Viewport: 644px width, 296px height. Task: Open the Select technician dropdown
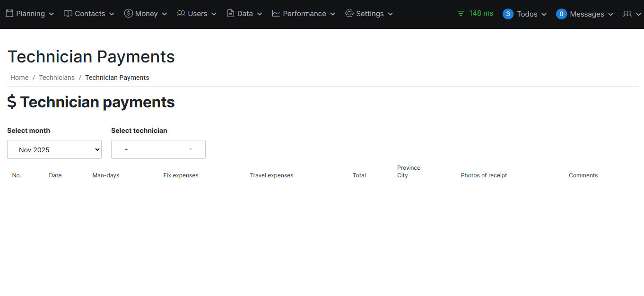[158, 149]
